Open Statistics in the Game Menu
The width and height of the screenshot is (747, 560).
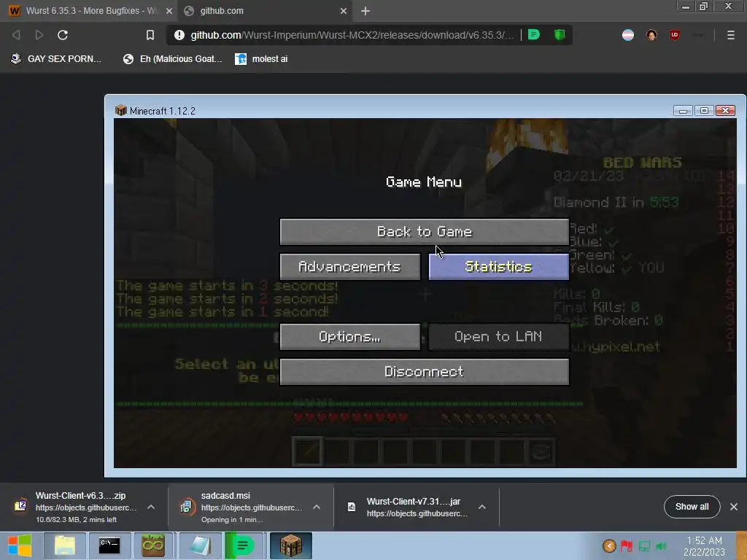pos(498,267)
